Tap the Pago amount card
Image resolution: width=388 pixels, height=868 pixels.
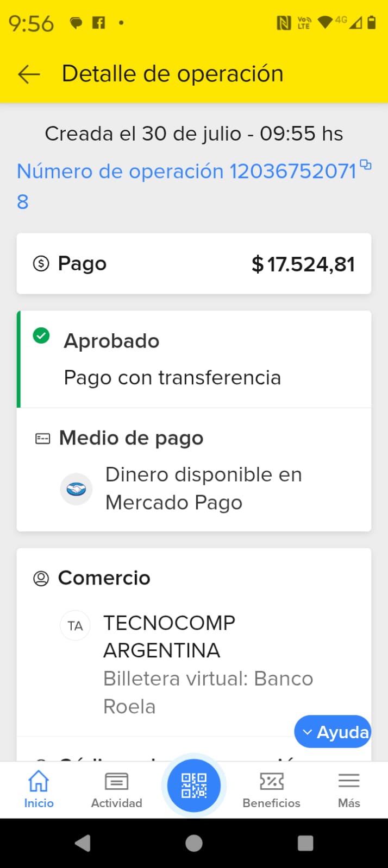tap(194, 264)
